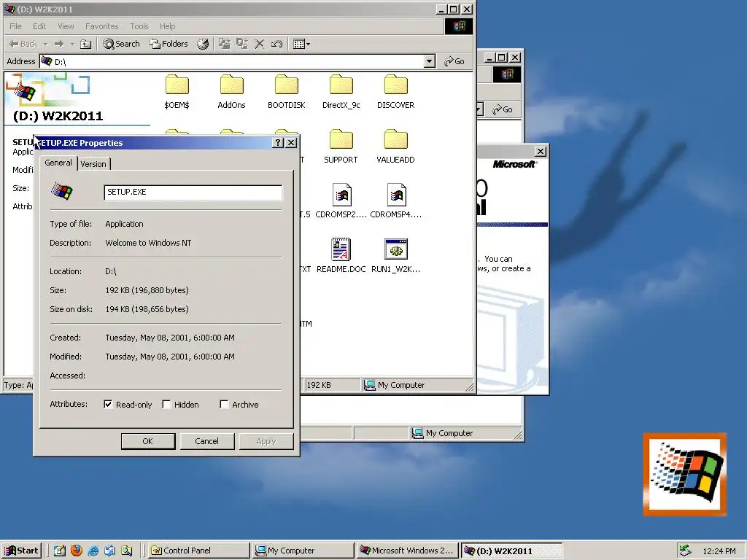
Task: Click the D:\ Address bar field
Action: [232, 61]
